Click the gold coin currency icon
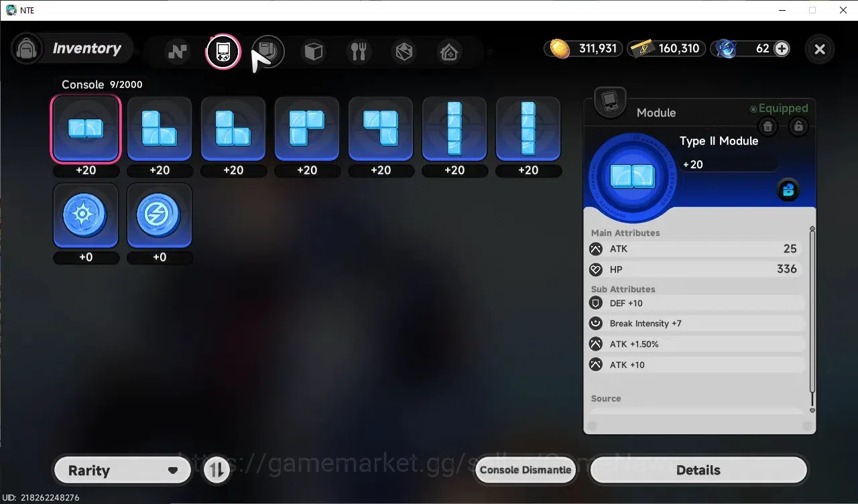 tap(560, 48)
